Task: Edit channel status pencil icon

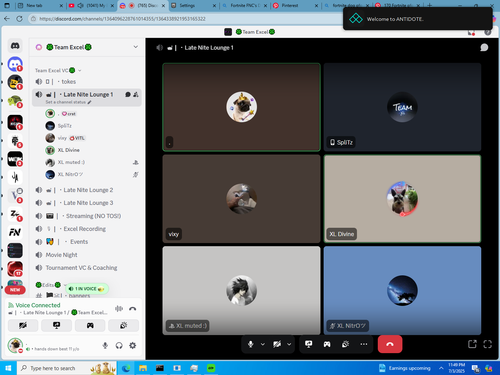Action: tap(89, 102)
